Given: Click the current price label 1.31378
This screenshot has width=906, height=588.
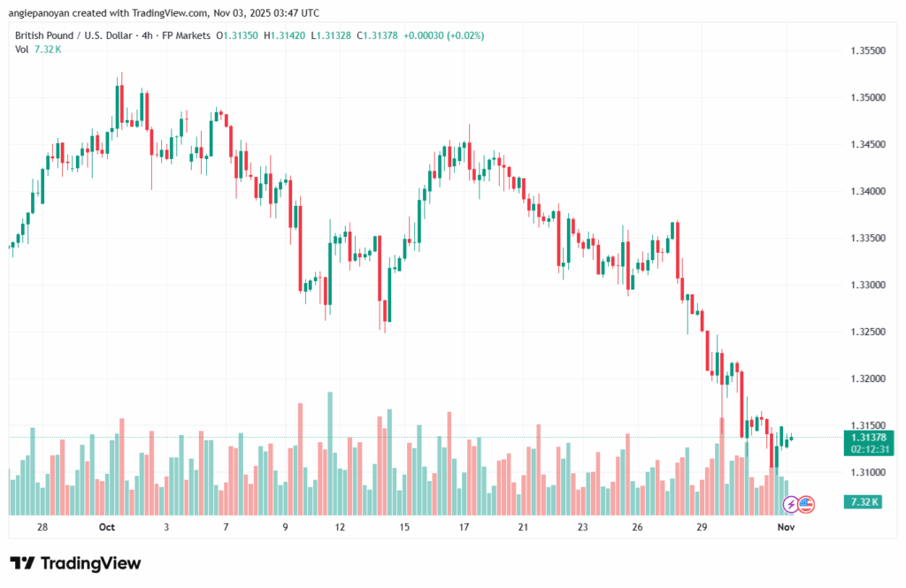Looking at the screenshot, I should (863, 437).
